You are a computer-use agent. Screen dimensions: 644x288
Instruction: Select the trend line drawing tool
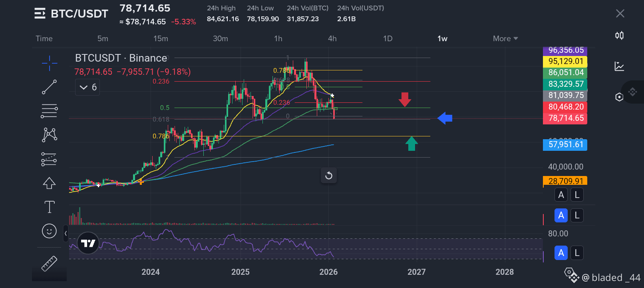[x=50, y=87]
